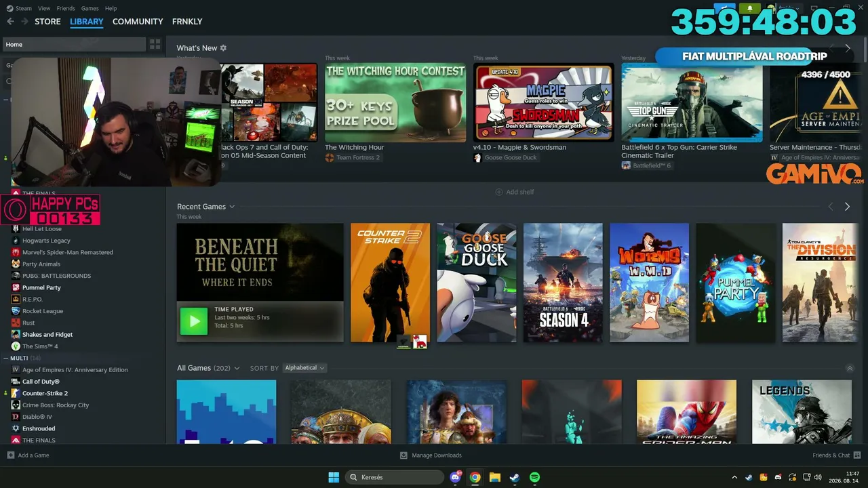The height and width of the screenshot is (488, 868).
Task: Click the Windows taskbar search box
Action: [x=395, y=477]
